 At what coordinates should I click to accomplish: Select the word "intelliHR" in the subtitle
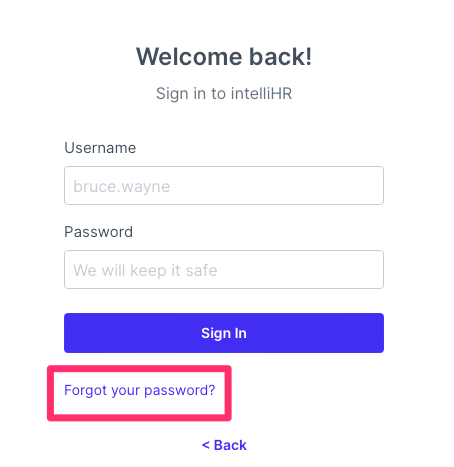click(x=261, y=93)
